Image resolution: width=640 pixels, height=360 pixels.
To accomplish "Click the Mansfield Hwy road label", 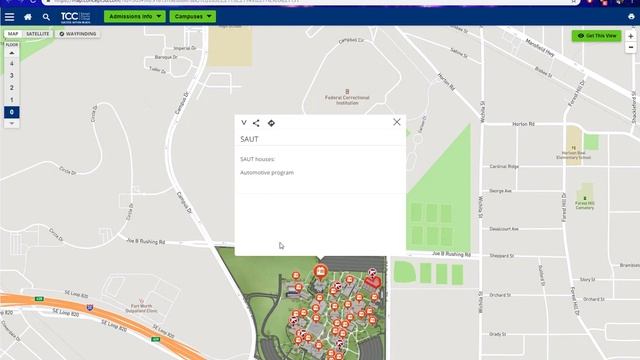I will 540,48.
